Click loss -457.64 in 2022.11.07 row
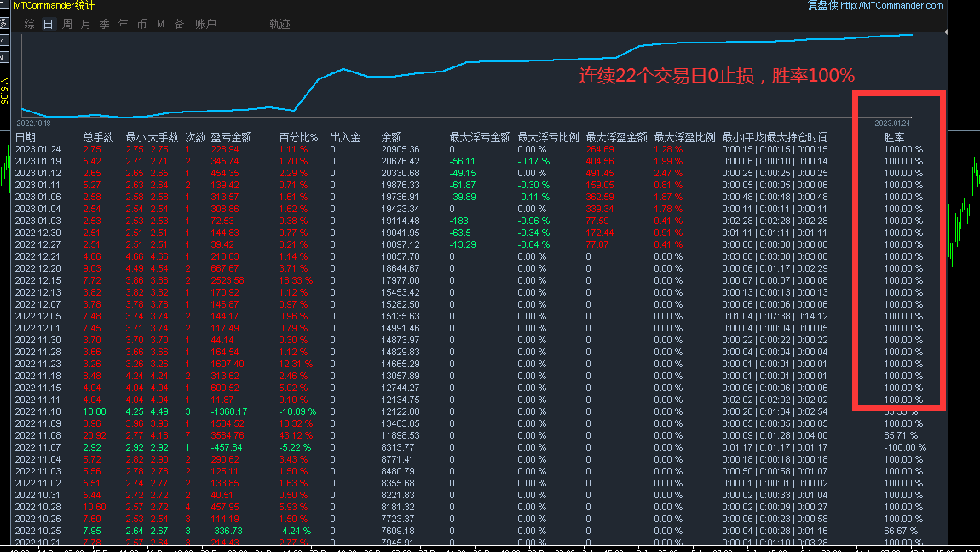The image size is (980, 552). click(x=226, y=447)
